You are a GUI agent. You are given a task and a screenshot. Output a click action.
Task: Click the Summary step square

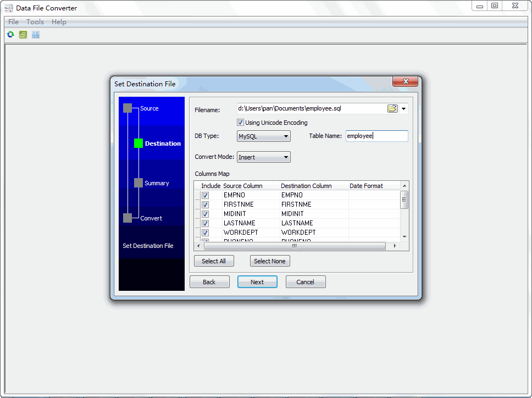[x=138, y=183]
